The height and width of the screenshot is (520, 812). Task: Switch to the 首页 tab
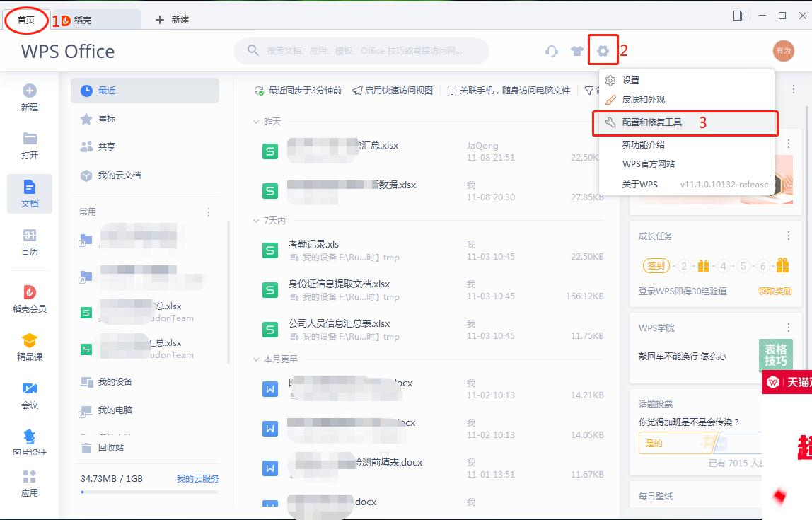(x=26, y=21)
